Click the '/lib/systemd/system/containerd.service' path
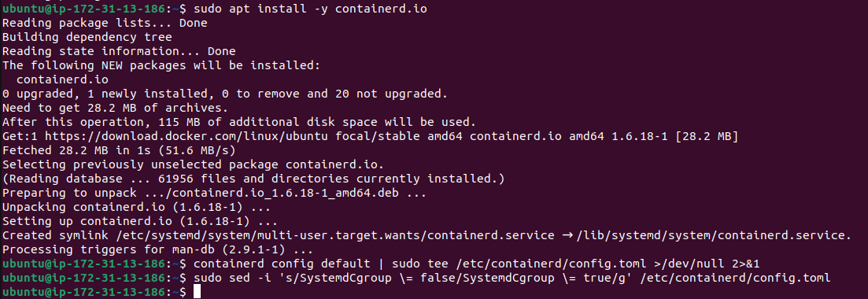Image resolution: width=868 pixels, height=299 pixels. click(x=714, y=235)
